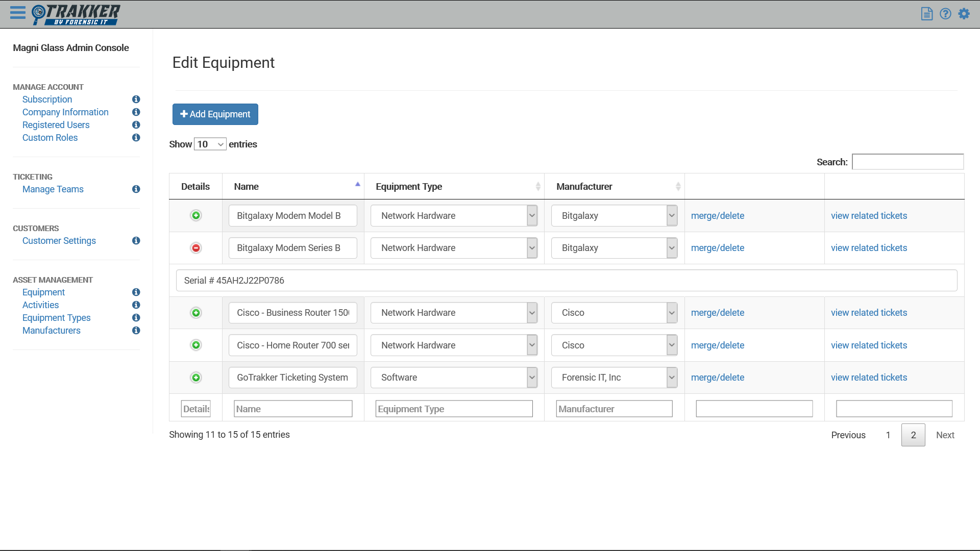This screenshot has width=980, height=551.
Task: Open the help question mark icon
Action: [945, 14]
